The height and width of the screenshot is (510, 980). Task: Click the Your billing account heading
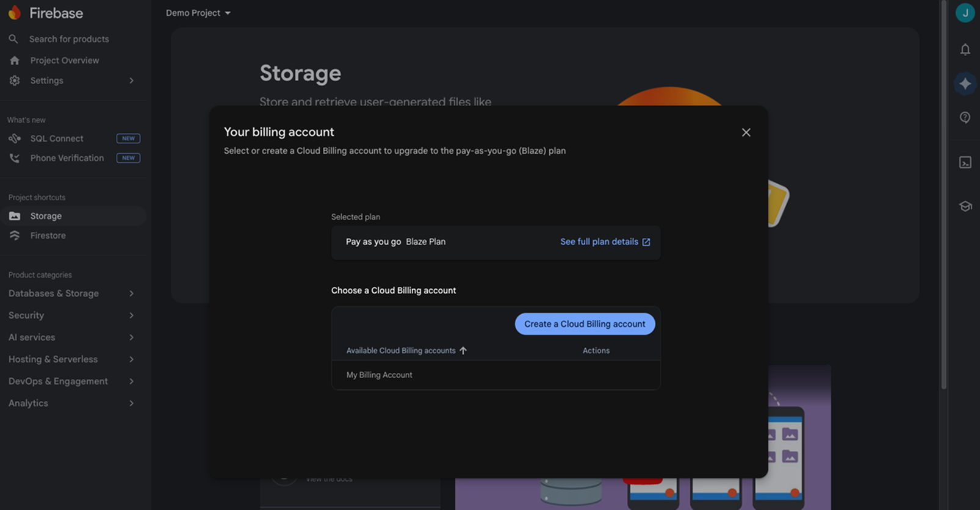pos(279,132)
